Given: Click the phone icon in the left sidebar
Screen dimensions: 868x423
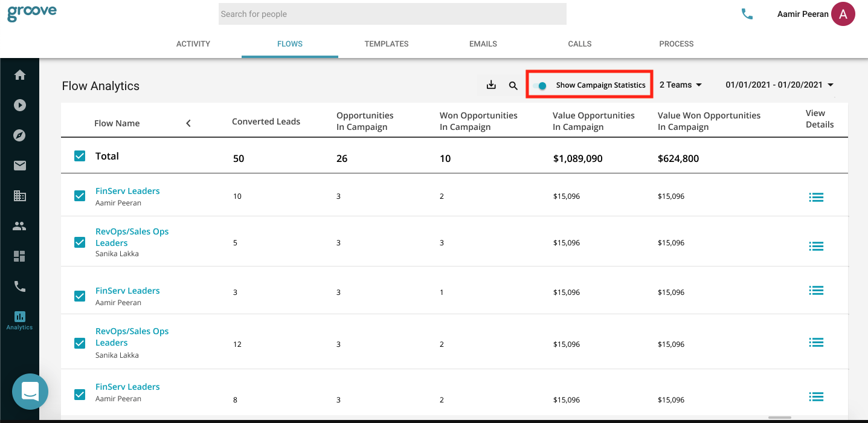Looking at the screenshot, I should click(x=20, y=286).
